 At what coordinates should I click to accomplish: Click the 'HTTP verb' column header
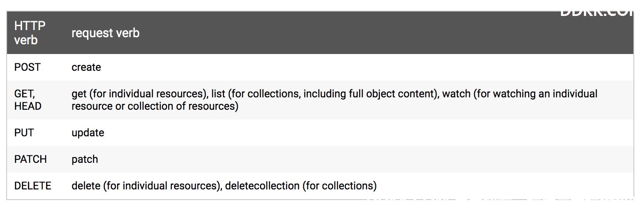point(30,33)
